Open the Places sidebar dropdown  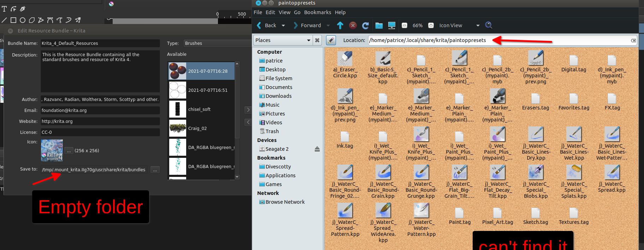point(283,40)
